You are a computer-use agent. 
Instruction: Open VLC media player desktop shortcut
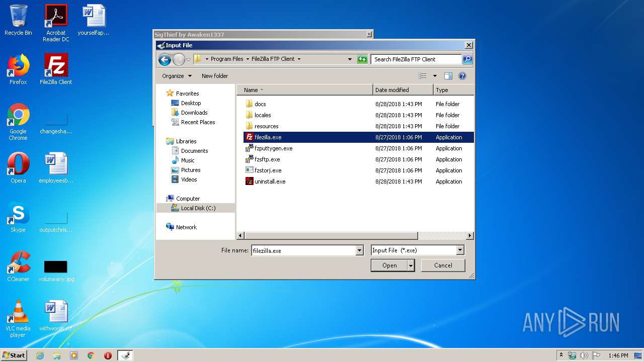click(18, 319)
